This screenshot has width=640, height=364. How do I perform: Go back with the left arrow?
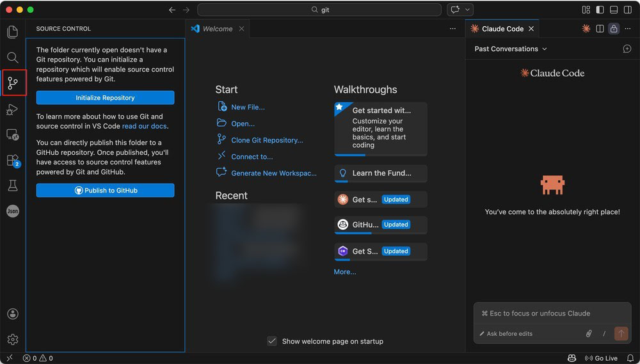tap(172, 10)
